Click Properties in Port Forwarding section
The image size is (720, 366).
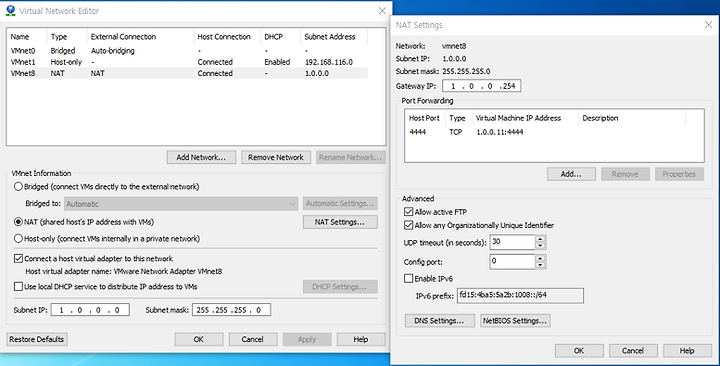pos(679,174)
